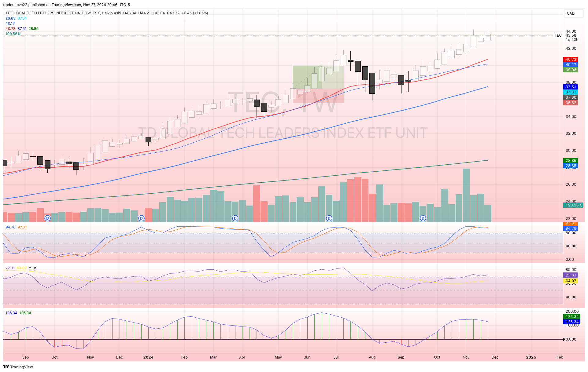Image resolution: width=588 pixels, height=372 pixels.
Task: Click the dividend D marker nearest the Apr label
Action: pyautogui.click(x=235, y=218)
